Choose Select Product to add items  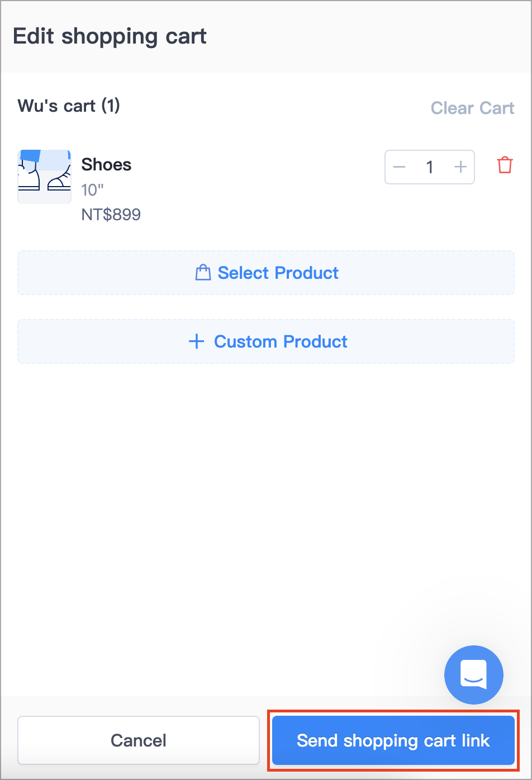266,273
